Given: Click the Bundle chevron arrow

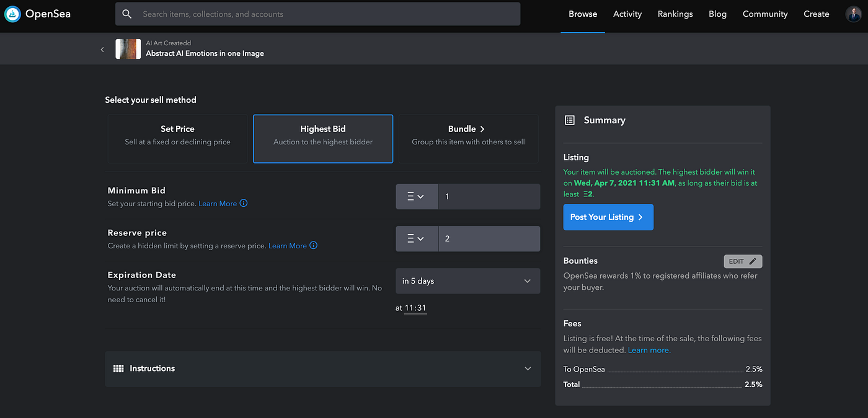Looking at the screenshot, I should [482, 129].
